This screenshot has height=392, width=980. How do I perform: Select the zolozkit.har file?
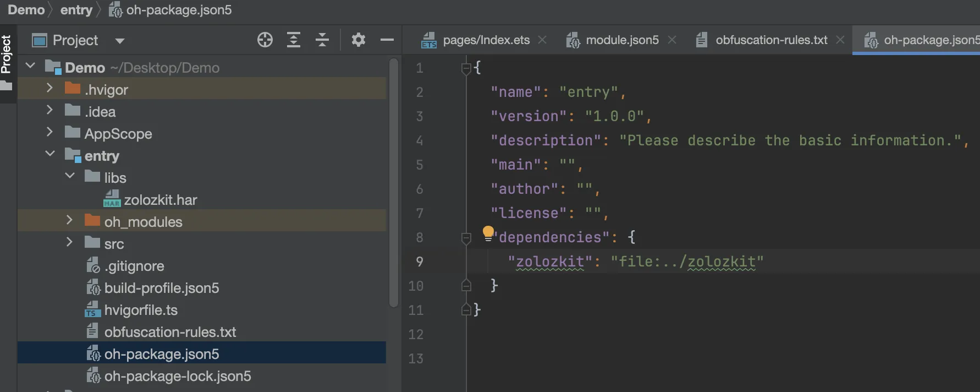click(160, 200)
